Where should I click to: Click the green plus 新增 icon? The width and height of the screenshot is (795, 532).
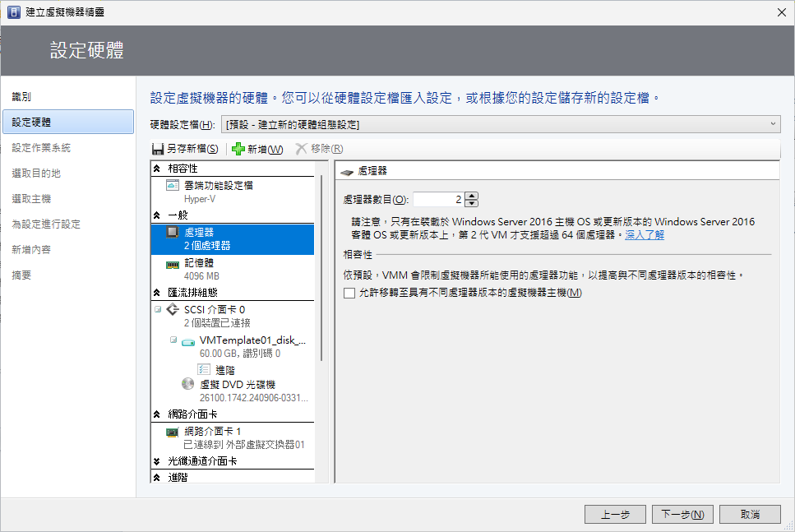pos(238,149)
